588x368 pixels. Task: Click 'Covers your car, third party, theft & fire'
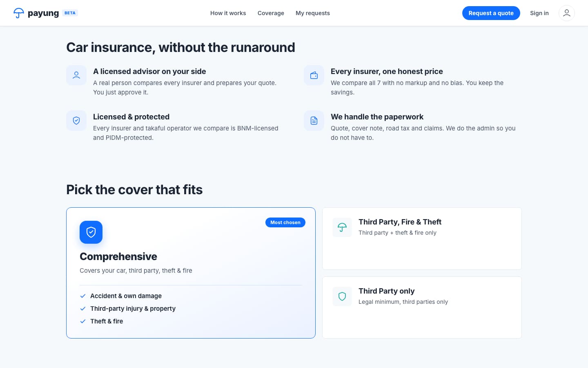click(136, 271)
